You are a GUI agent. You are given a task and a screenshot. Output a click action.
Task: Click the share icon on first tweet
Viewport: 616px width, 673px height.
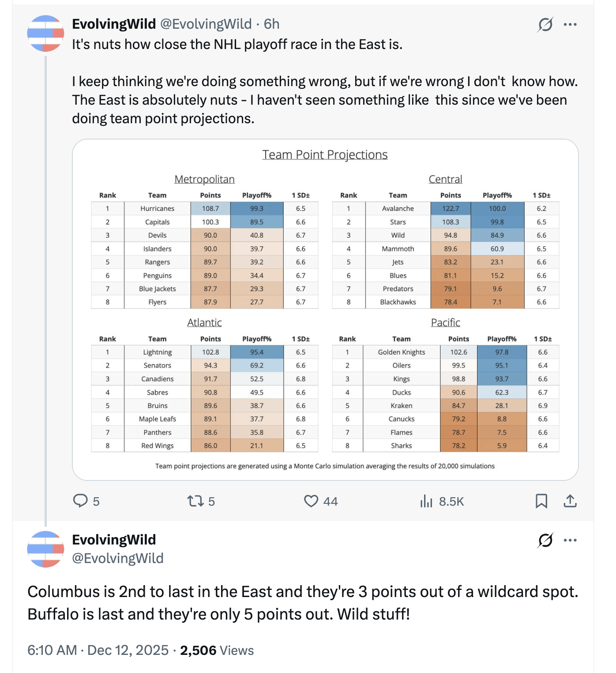tap(570, 501)
